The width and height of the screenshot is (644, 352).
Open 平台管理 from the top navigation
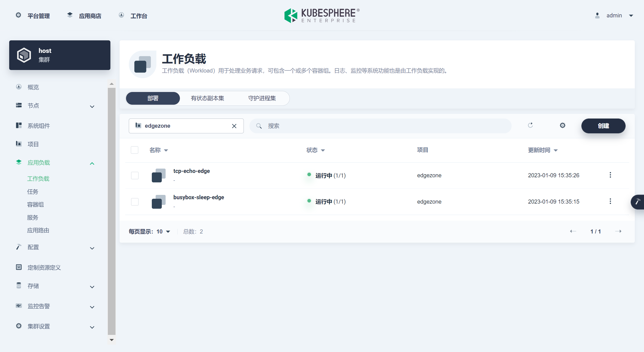[x=39, y=16]
